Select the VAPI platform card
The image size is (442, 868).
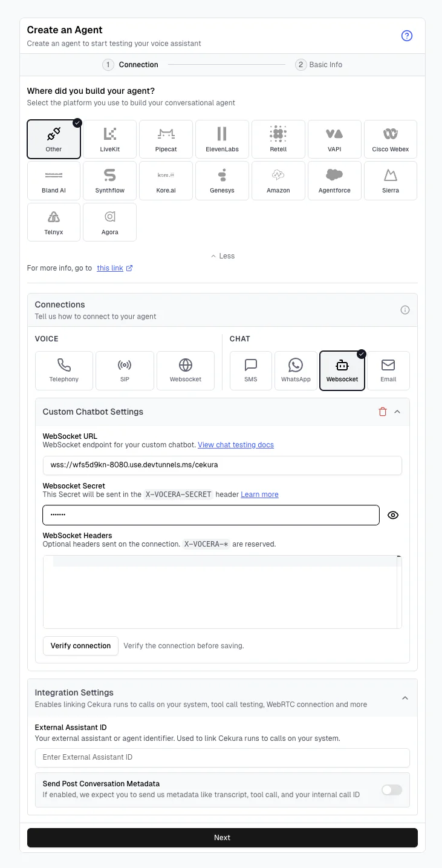(x=334, y=139)
